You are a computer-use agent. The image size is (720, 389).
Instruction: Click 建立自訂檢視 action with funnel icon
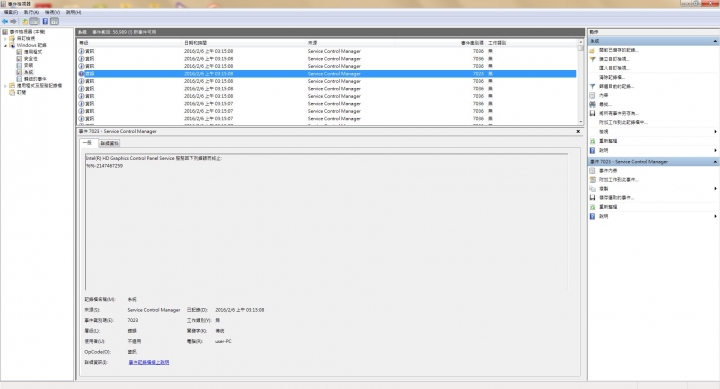(x=614, y=59)
